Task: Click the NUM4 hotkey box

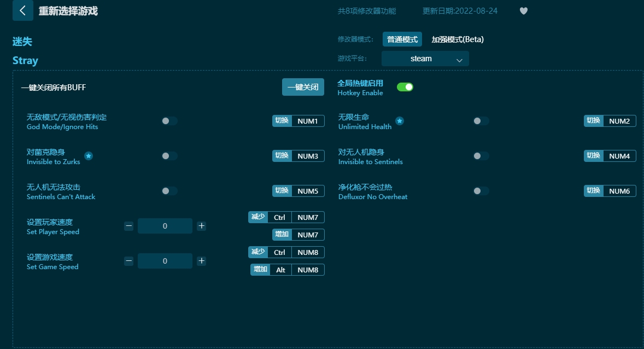Action: click(619, 156)
